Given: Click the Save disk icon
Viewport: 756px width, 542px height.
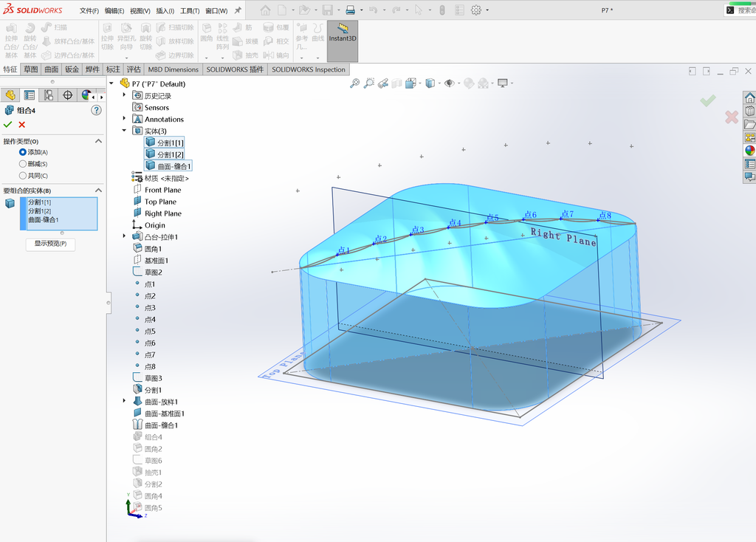Looking at the screenshot, I should (327, 10).
